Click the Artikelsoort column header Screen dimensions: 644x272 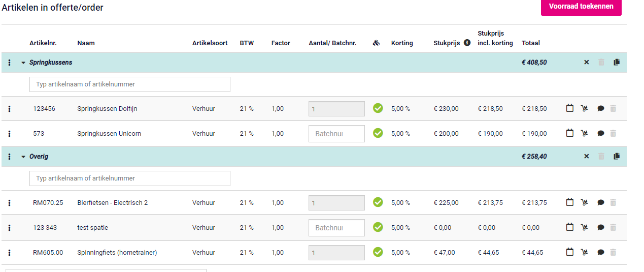(210, 43)
